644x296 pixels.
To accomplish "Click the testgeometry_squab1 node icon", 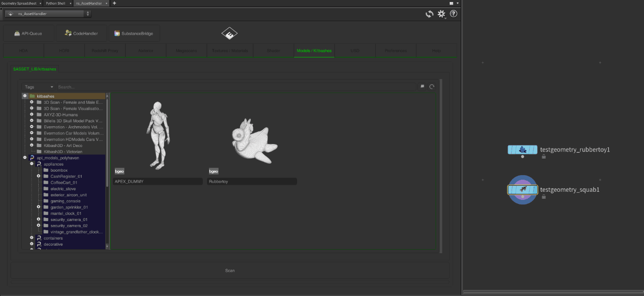I will 522,190.
